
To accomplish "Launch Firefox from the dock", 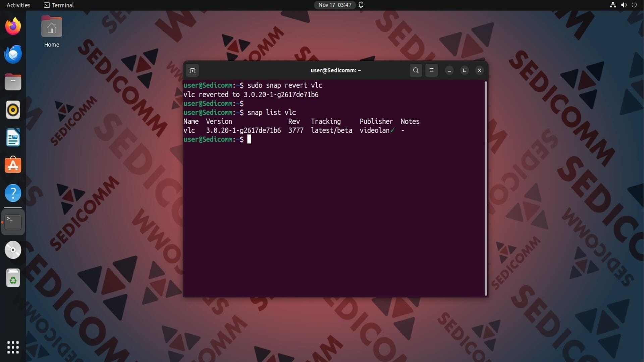I will pos(13,26).
